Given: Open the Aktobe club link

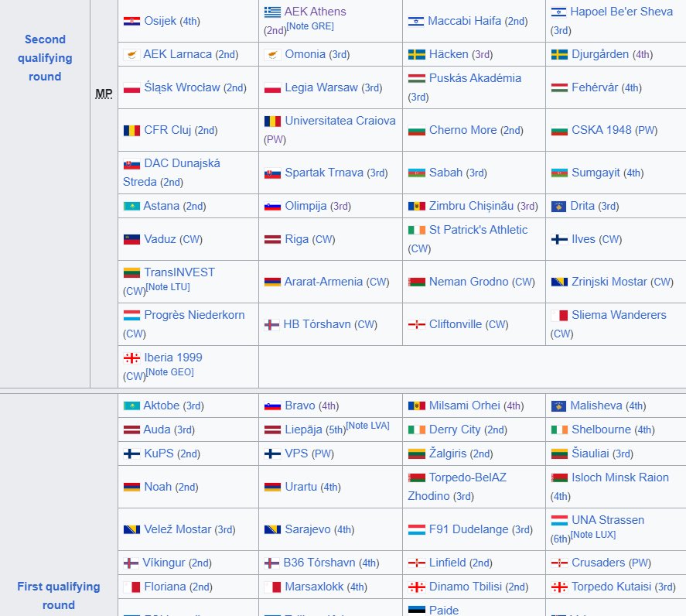Looking at the screenshot, I should tap(162, 406).
